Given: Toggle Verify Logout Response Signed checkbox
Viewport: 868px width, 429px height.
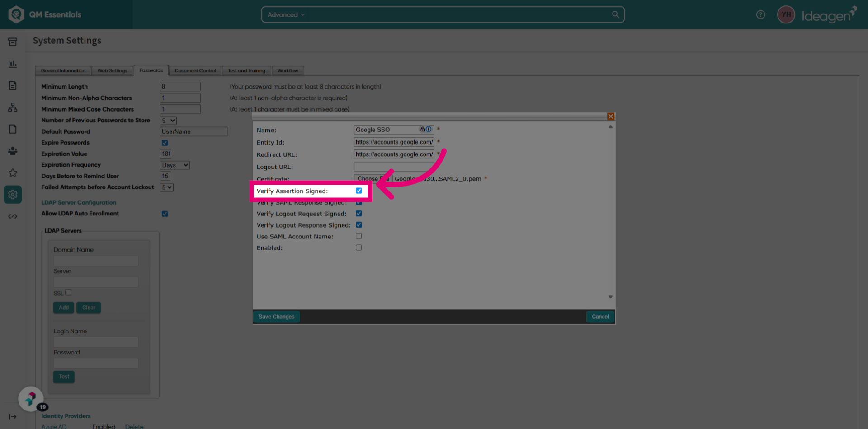Looking at the screenshot, I should coord(359,225).
